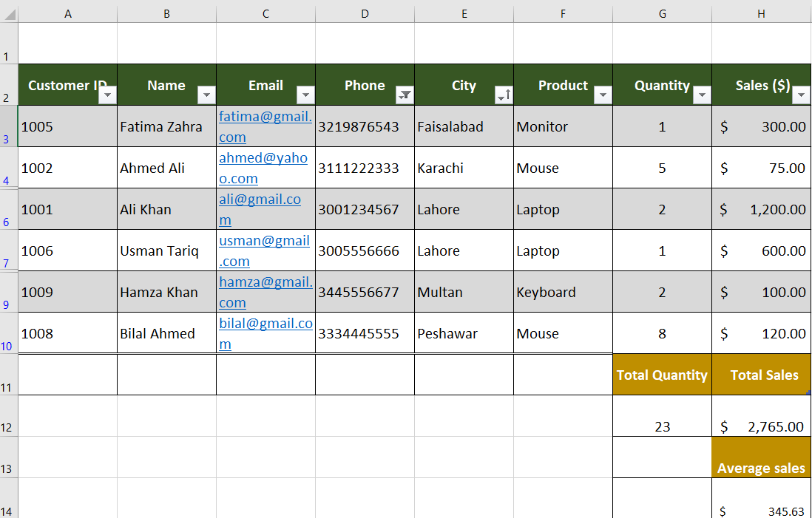Select the total quantity value 23
This screenshot has height=518, width=812.
[x=663, y=416]
